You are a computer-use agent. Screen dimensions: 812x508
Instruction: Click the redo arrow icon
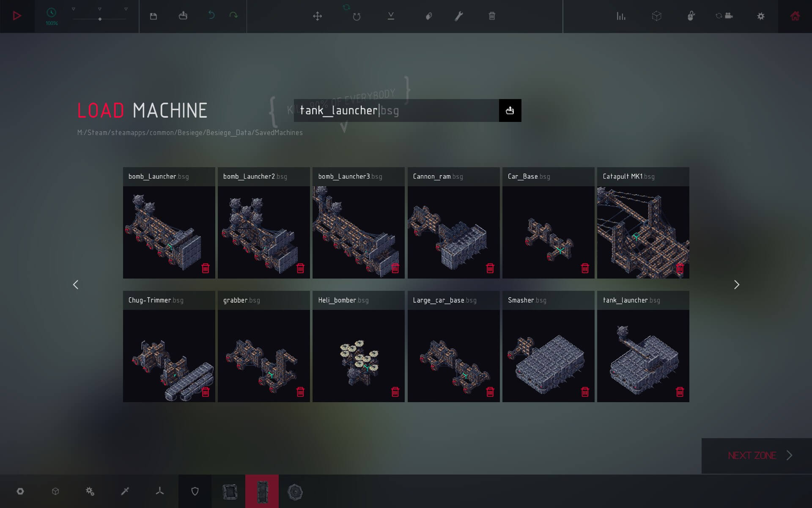coord(233,16)
